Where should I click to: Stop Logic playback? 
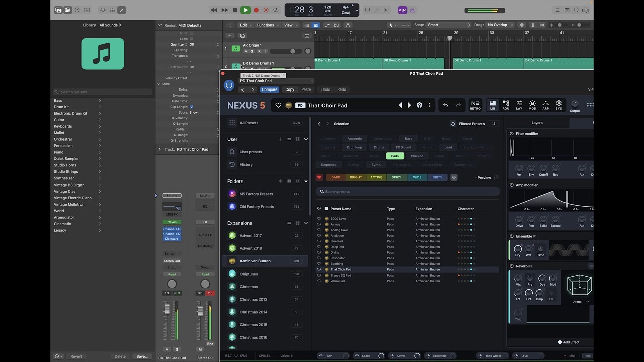click(235, 10)
